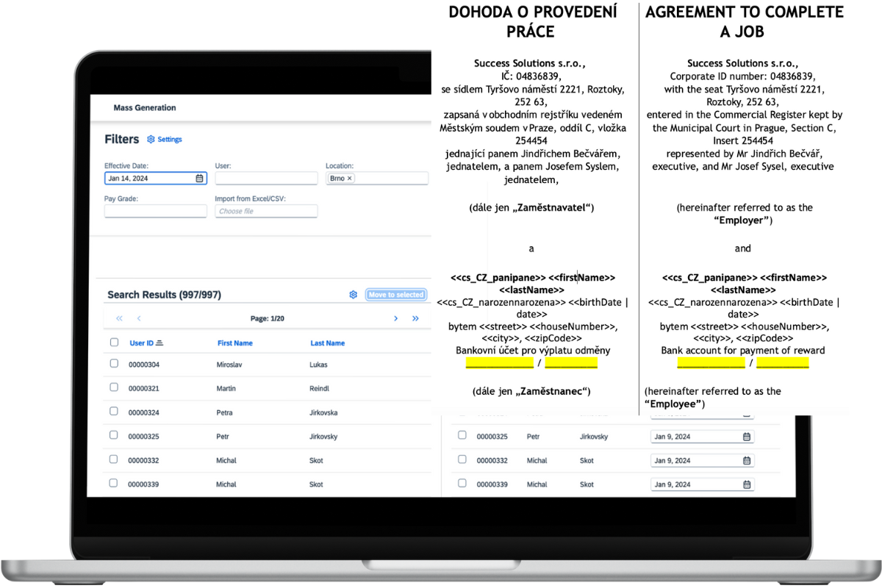Screen dimensions: 882x588
Task: Go to the first results page
Action: (x=119, y=318)
